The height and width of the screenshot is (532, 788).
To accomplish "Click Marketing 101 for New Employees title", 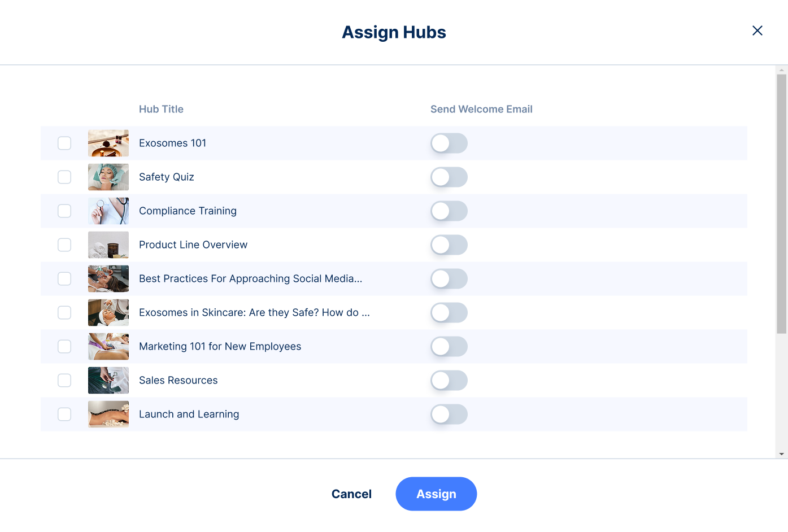I will [x=220, y=346].
